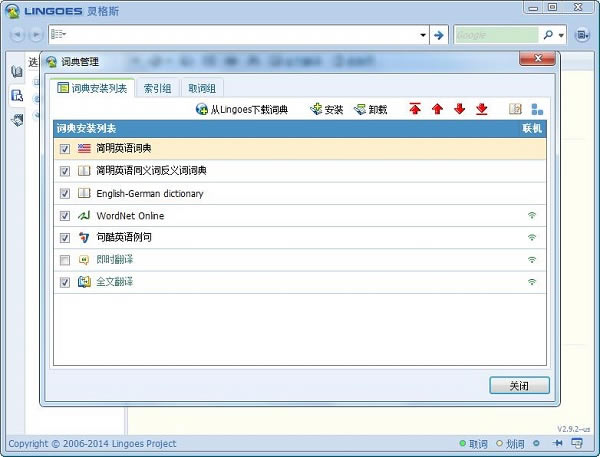Uncheck 句酷英语例句 checkbox
Image resolution: width=600 pixels, height=457 pixels.
click(x=65, y=238)
